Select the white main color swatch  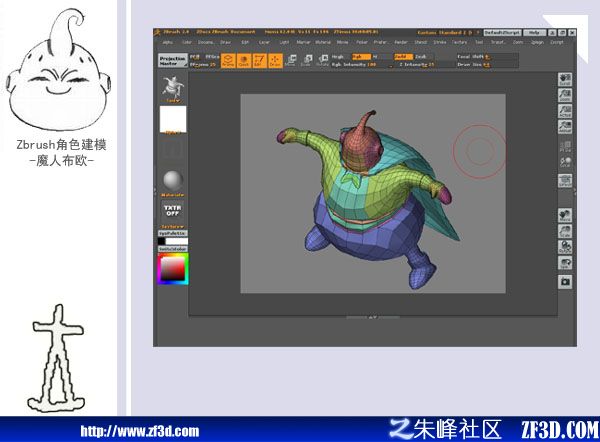pos(177,241)
